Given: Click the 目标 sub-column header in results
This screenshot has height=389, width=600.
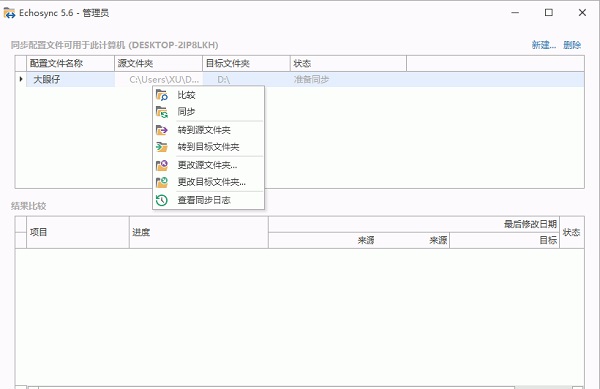Looking at the screenshot, I should 504,240.
